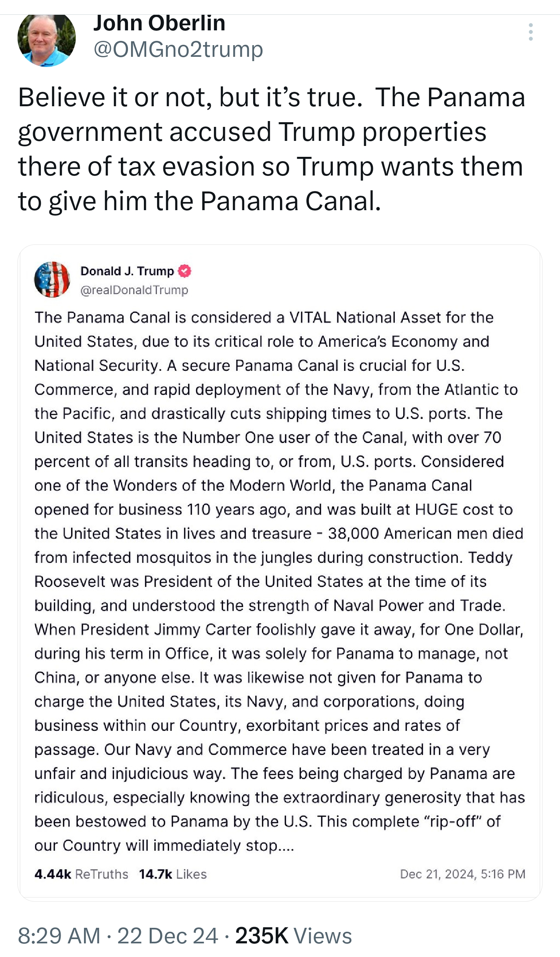The image size is (560, 957).
Task: Click the word HUGE in the quoted post
Action: point(436,510)
